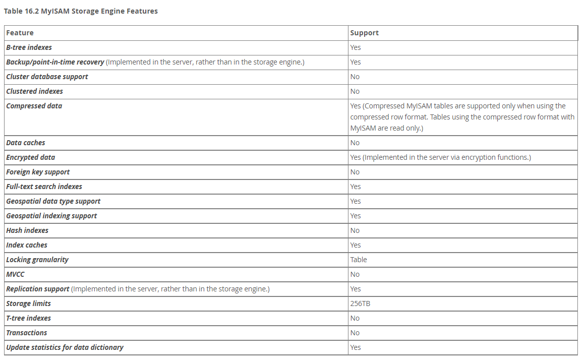This screenshot has width=588, height=364.
Task: Click the 'Compressed data' feature cell
Action: pyautogui.click(x=34, y=106)
